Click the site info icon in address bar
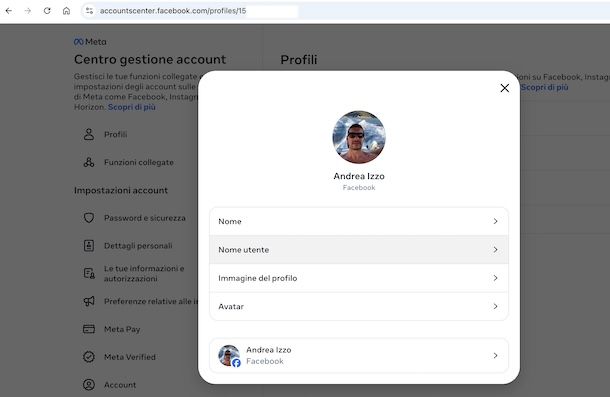Viewport: 610px width, 397px height. coord(89,11)
